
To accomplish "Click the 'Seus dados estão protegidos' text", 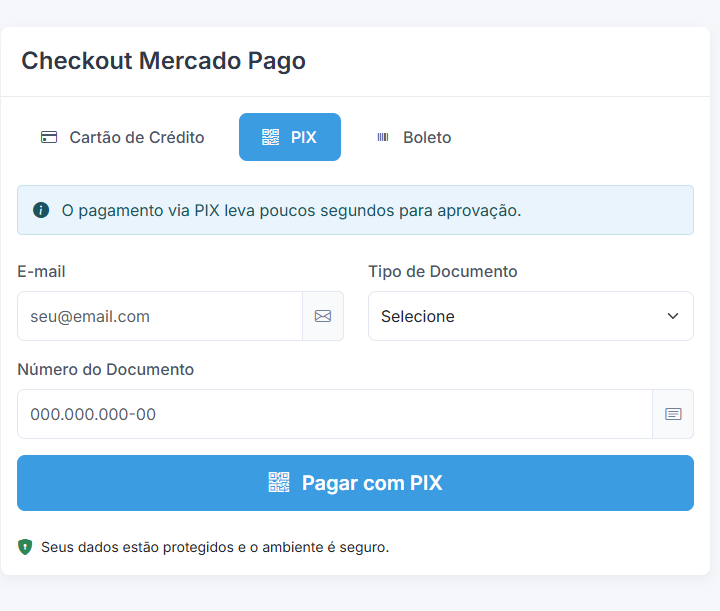I will tap(215, 547).
